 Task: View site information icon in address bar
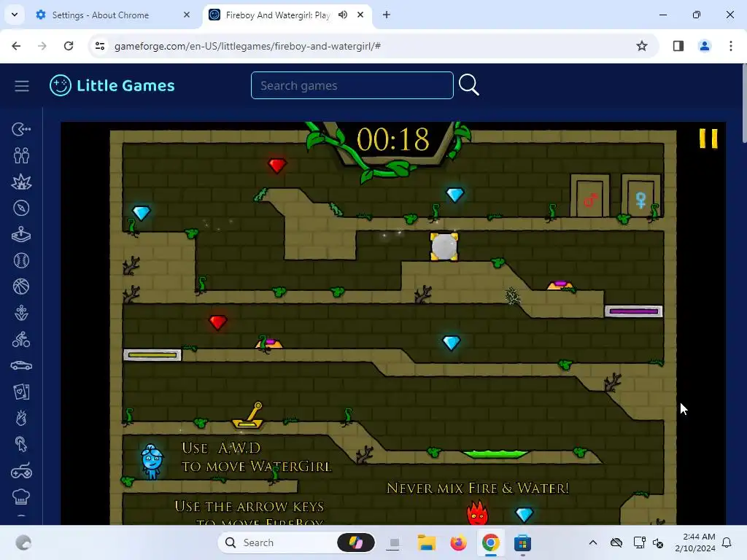100,46
